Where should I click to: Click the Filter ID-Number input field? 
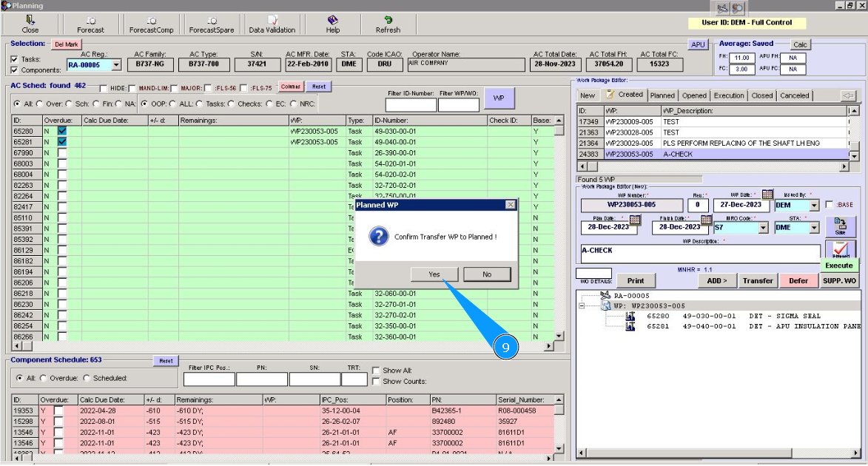pos(411,105)
